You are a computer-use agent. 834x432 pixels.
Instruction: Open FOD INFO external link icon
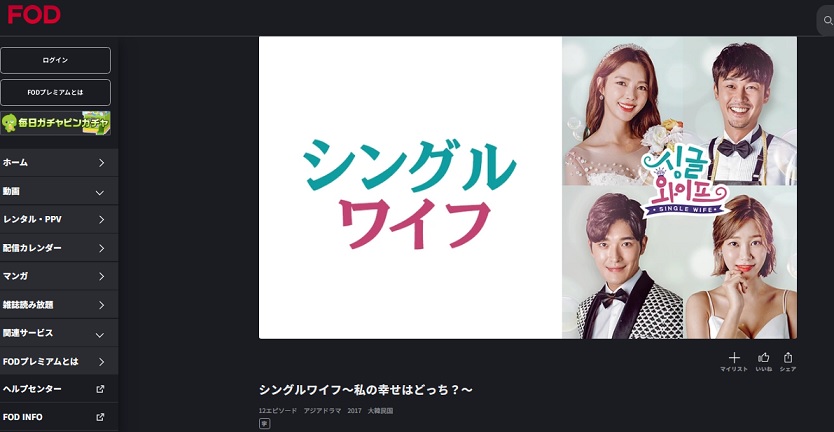click(x=100, y=417)
